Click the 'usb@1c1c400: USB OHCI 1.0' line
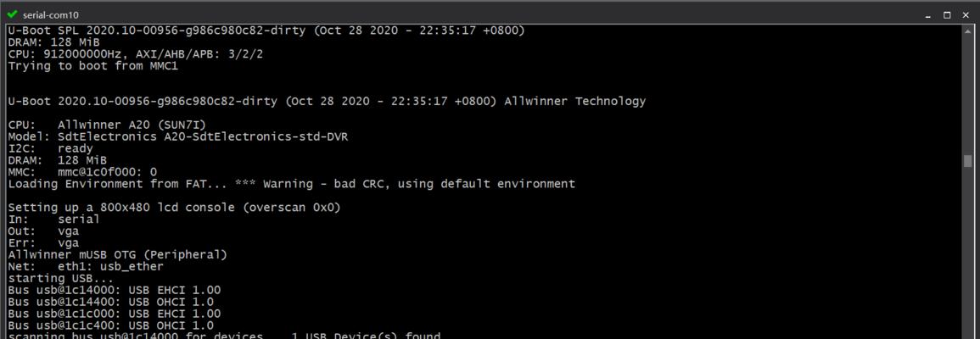This screenshot has width=980, height=339. 110,326
